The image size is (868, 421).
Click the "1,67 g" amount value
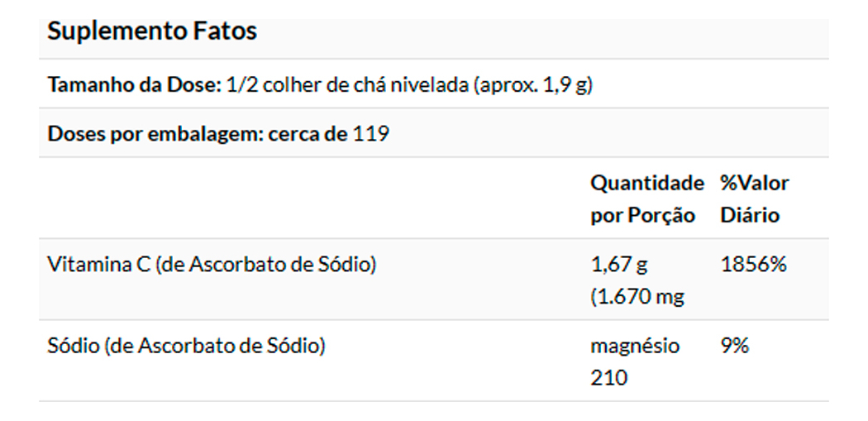pyautogui.click(x=619, y=265)
